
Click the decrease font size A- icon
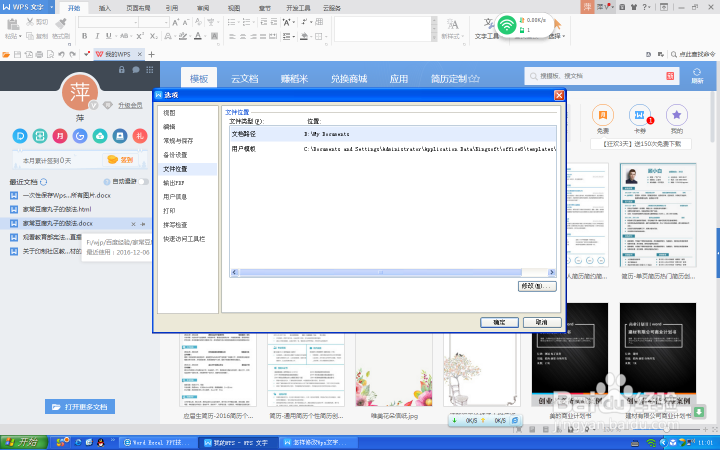click(x=186, y=22)
